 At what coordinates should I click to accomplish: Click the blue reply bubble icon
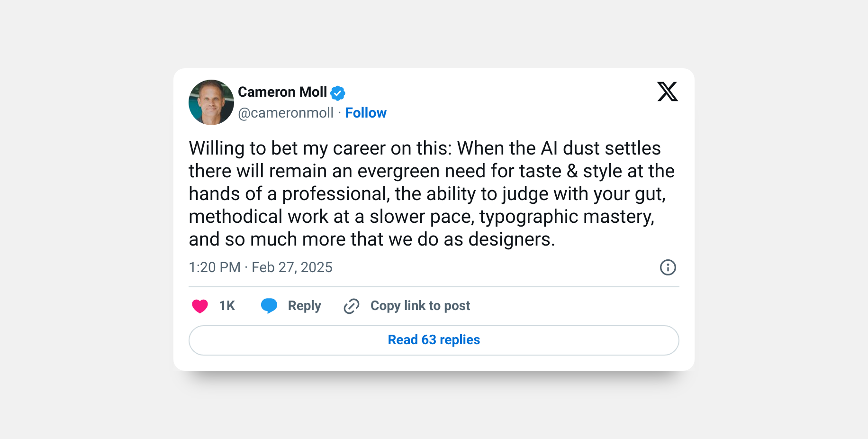coord(269,306)
